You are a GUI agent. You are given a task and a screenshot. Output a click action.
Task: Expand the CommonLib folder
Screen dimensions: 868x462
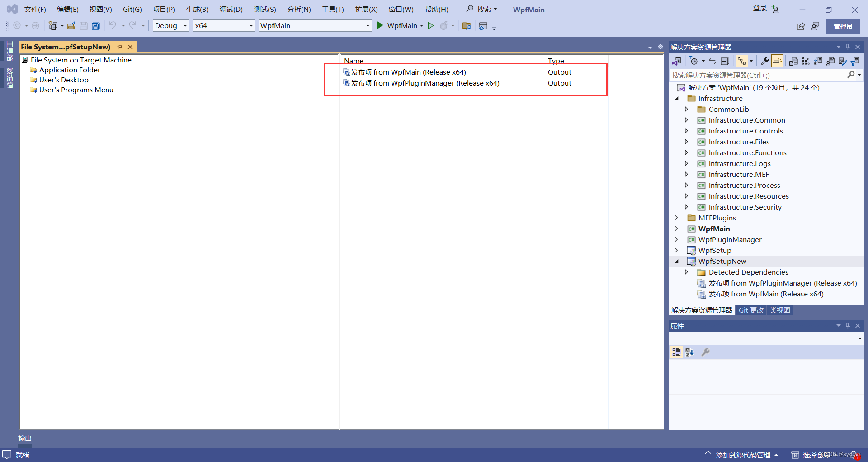(x=686, y=110)
